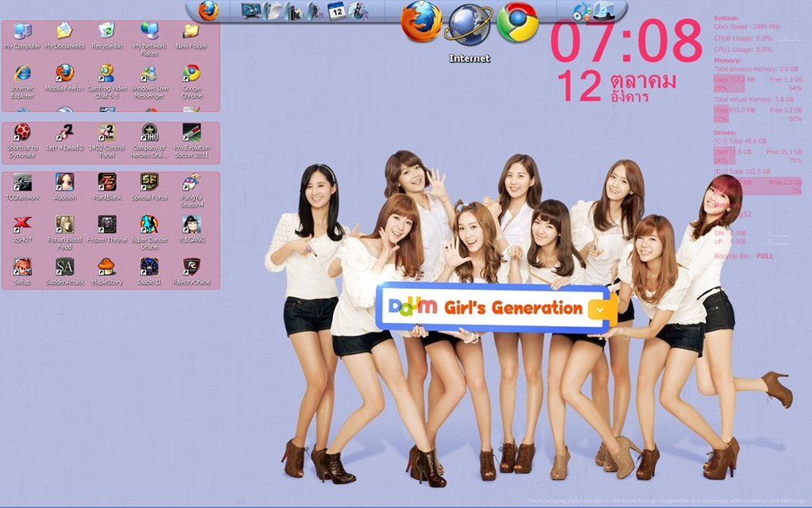Open the Camfrog Video Chat 5.5 shortcut
The image size is (812, 508).
(107, 82)
